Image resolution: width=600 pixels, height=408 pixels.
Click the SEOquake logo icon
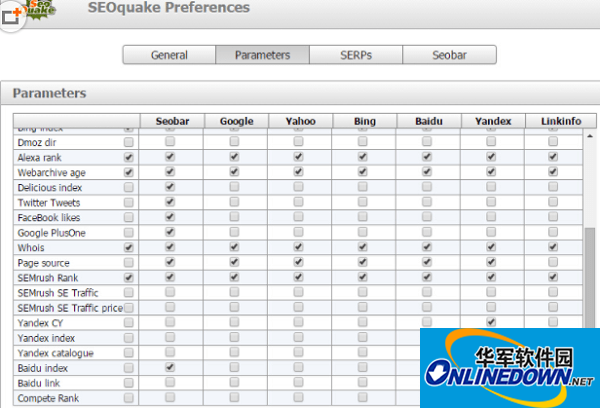[40, 8]
